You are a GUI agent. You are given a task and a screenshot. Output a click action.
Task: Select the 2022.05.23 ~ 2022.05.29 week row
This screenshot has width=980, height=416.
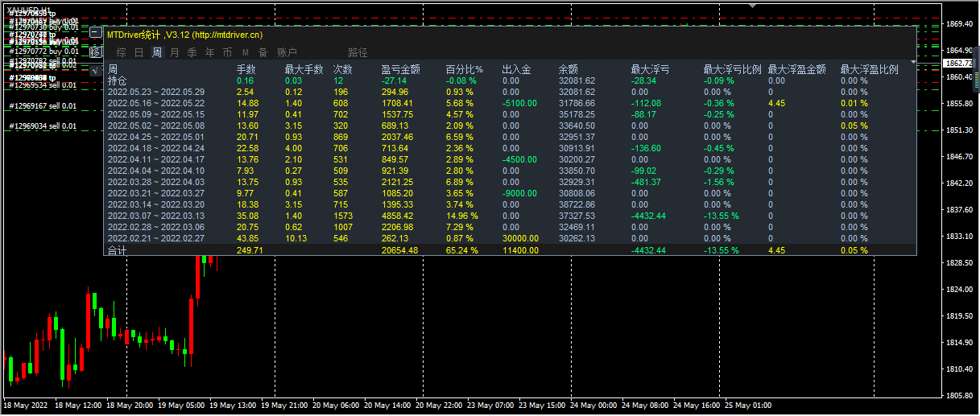(x=156, y=92)
